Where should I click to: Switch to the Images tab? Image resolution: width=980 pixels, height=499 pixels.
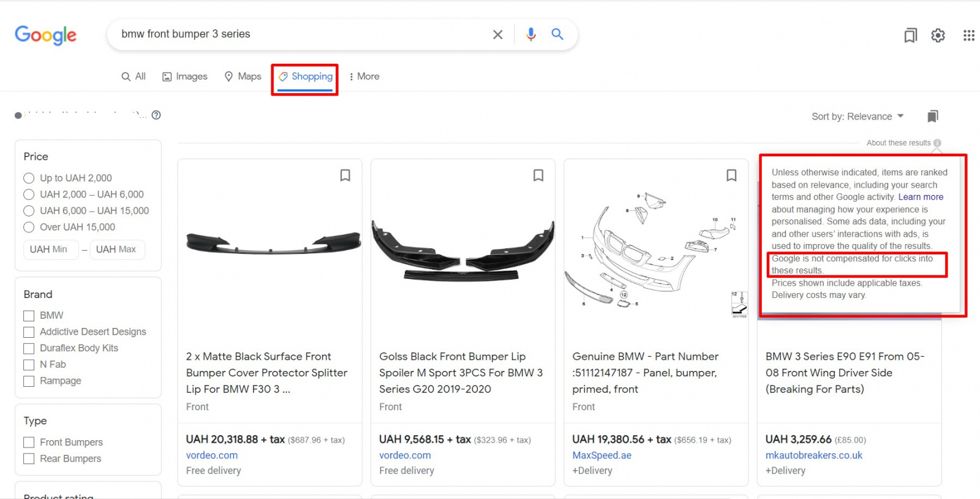point(185,77)
